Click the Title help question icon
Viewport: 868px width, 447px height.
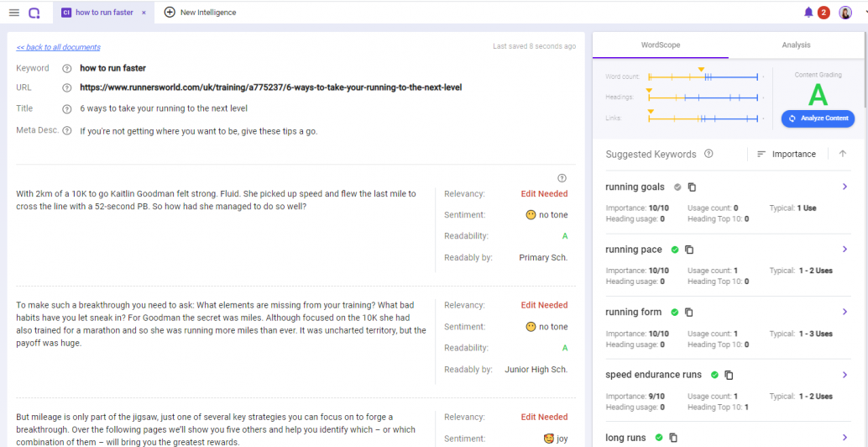[x=67, y=108]
